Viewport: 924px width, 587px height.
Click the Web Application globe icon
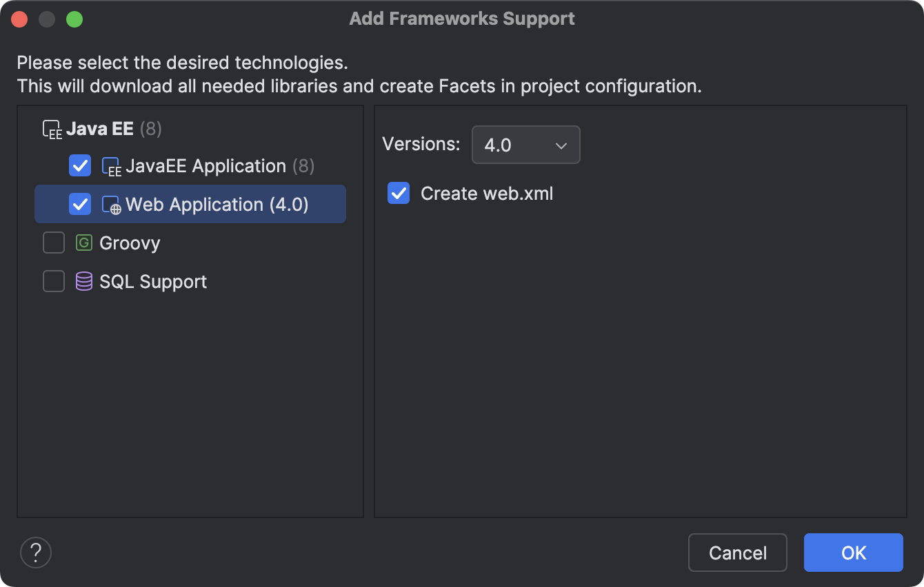pyautogui.click(x=110, y=204)
